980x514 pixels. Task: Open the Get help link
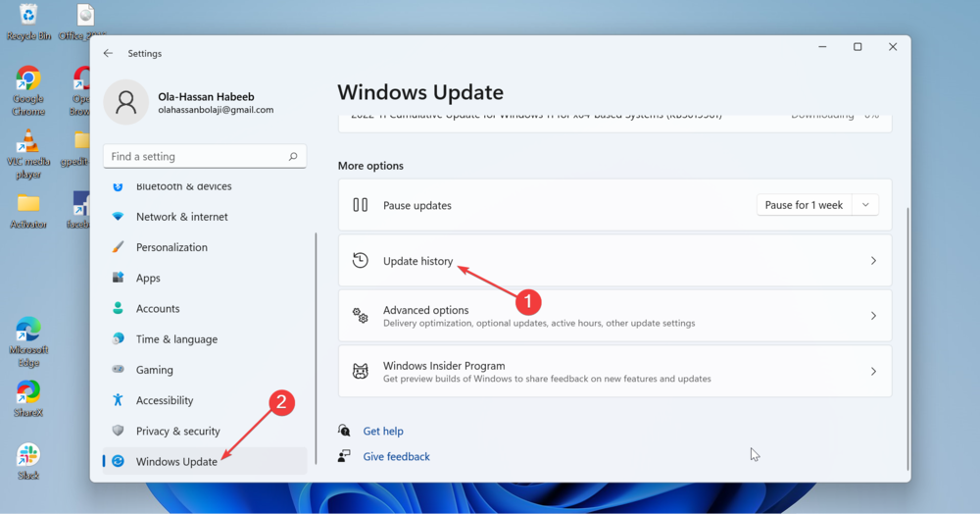[383, 431]
